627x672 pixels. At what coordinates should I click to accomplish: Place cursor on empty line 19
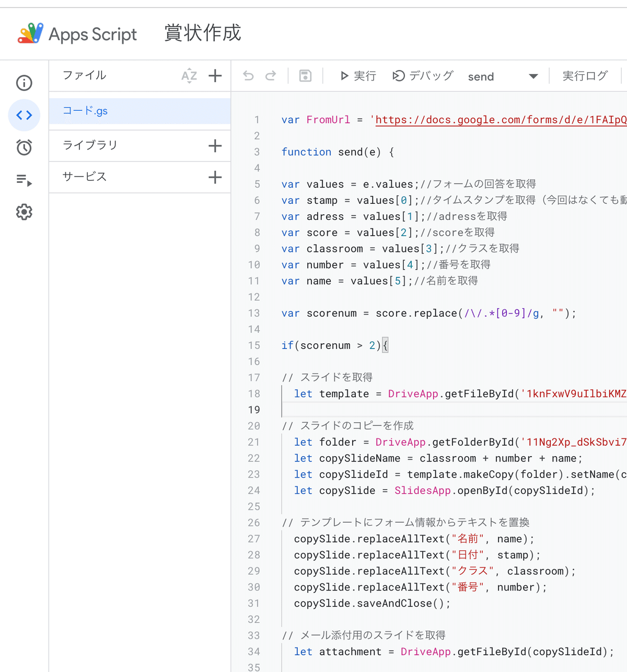coord(454,410)
